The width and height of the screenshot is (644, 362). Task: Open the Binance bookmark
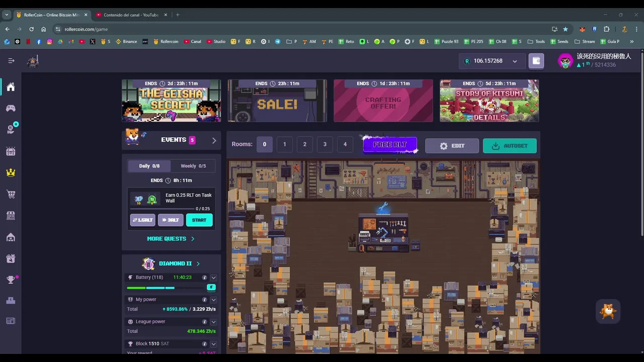coord(126,42)
